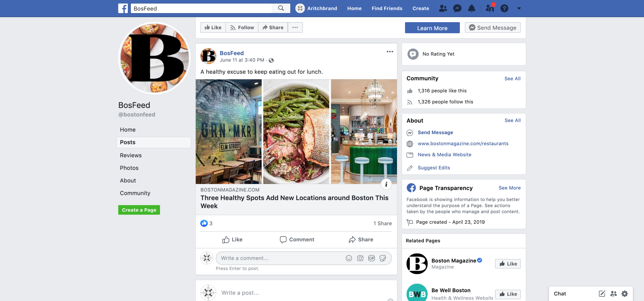Open the Friend Requests icon
The height and width of the screenshot is (301, 644).
point(443,9)
